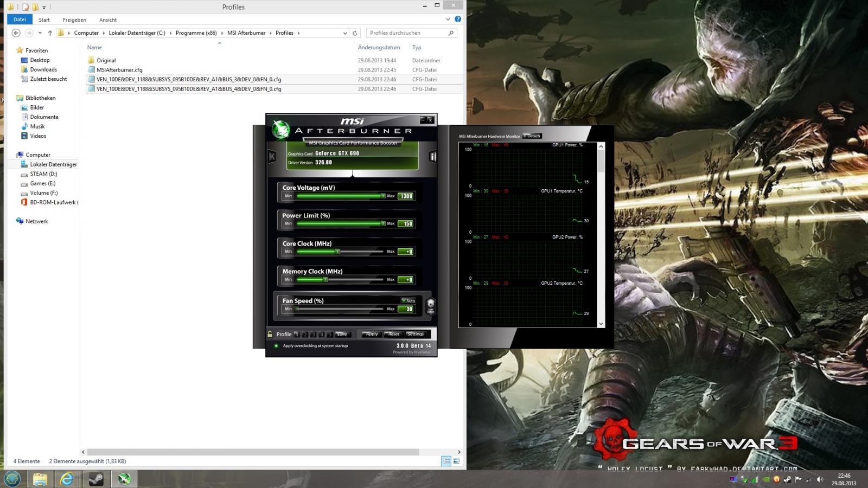Click the New Folder quick access icon

pyautogui.click(x=35, y=7)
